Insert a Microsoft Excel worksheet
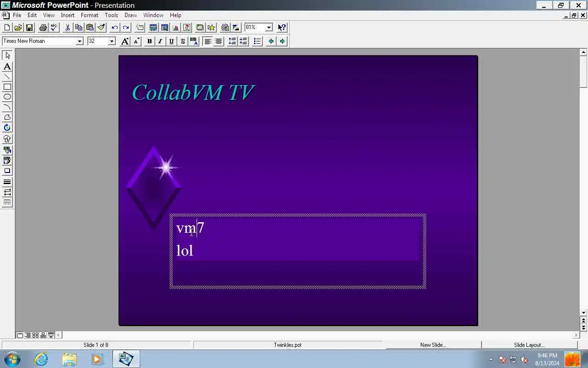This screenshot has height=368, width=588. point(164,28)
